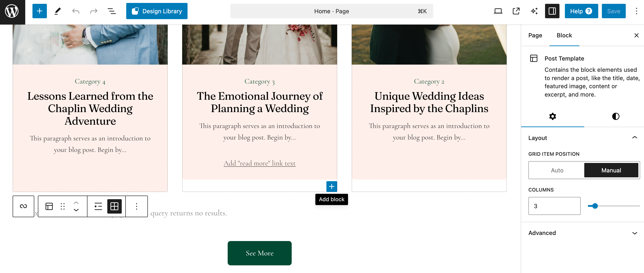This screenshot has height=273, width=644.
Task: Adjust the Columns slider handle
Action: (595, 206)
